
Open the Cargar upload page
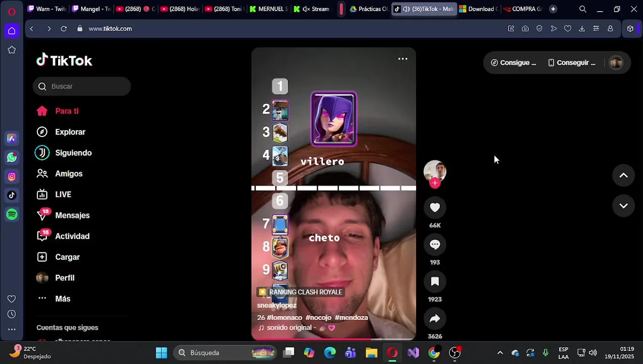59,257
